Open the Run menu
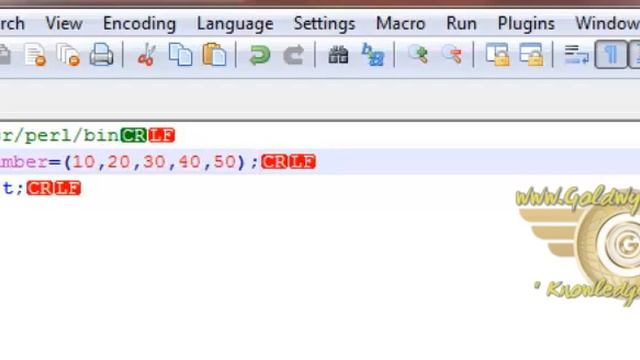The height and width of the screenshot is (360, 640). (x=461, y=23)
